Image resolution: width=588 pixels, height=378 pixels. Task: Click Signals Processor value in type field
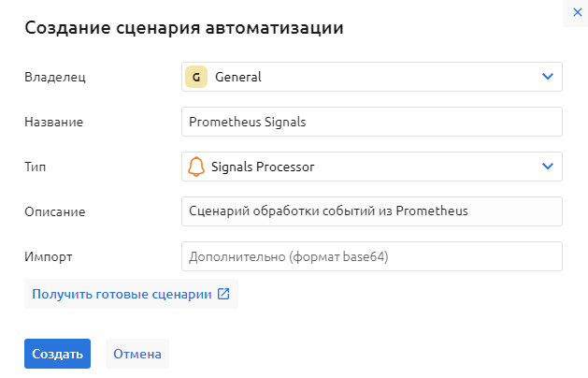click(264, 167)
